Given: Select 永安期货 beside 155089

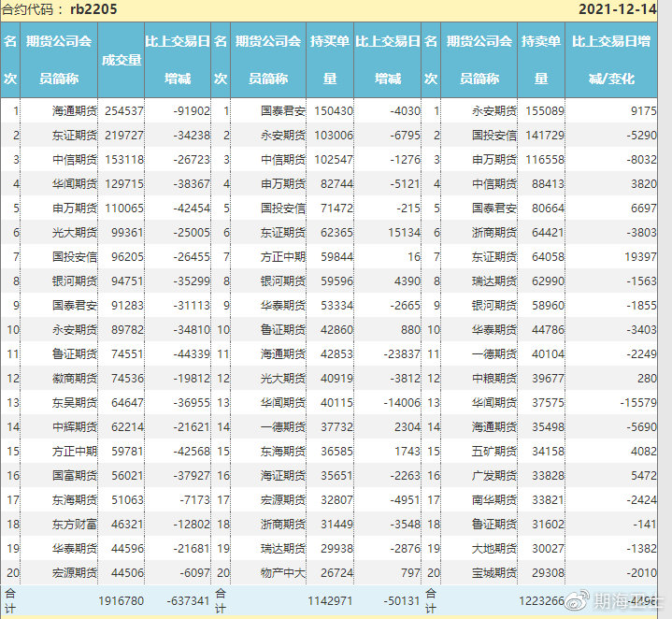Looking at the screenshot, I should [494, 111].
